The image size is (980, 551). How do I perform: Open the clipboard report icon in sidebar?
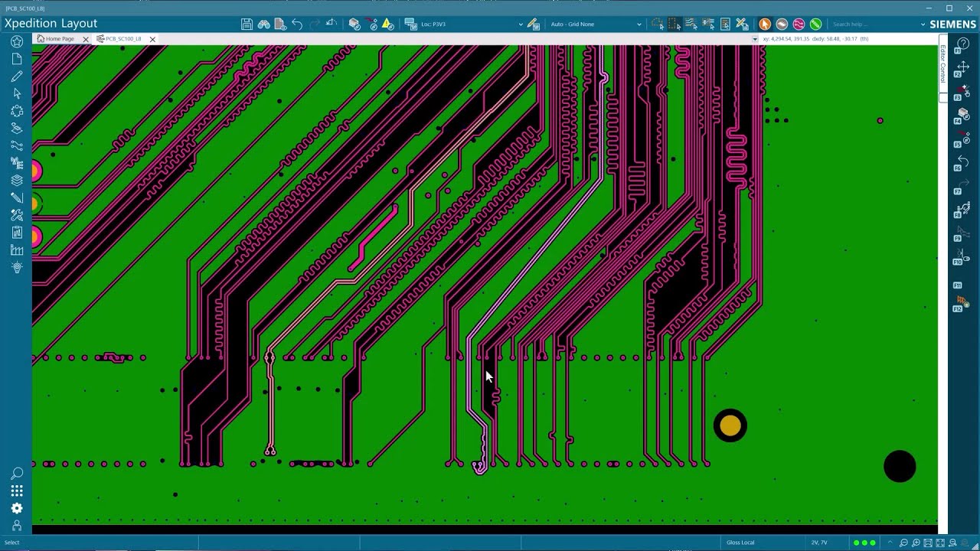(17, 233)
